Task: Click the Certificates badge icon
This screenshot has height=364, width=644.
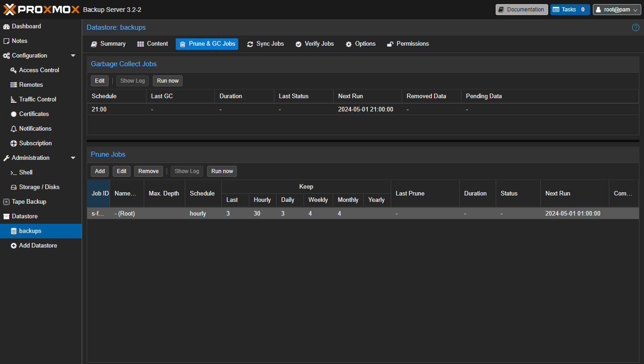Action: (x=14, y=114)
